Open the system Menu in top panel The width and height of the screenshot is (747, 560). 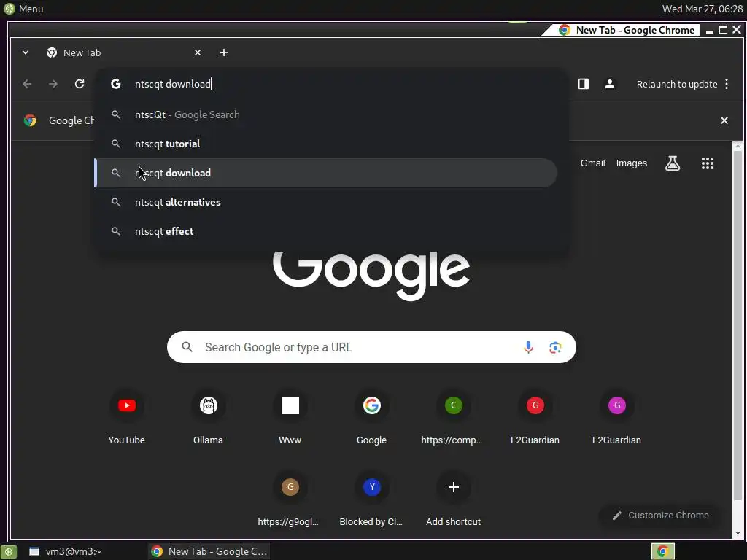click(x=23, y=9)
